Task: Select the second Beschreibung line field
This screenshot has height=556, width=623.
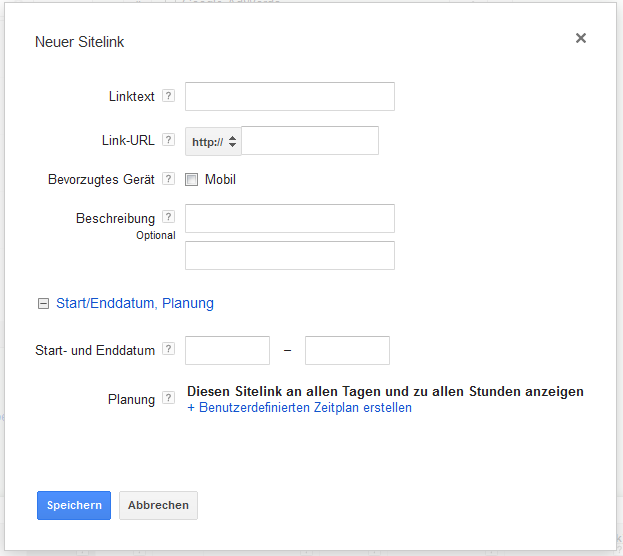Action: [x=290, y=255]
